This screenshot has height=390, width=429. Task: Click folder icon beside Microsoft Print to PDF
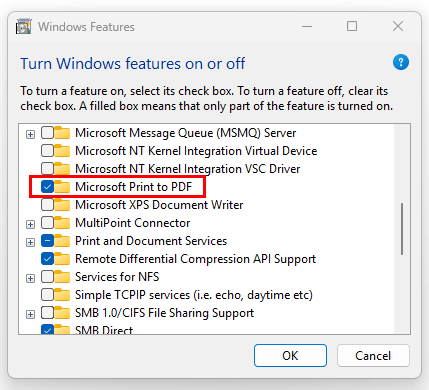click(62, 187)
